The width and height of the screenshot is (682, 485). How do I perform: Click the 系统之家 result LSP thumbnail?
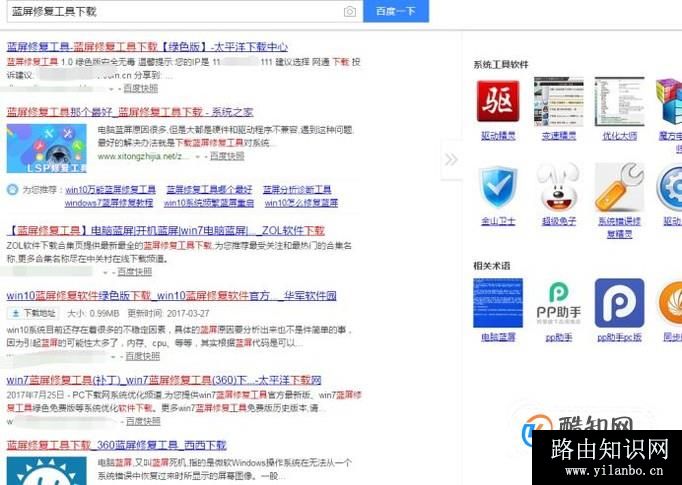[47, 148]
